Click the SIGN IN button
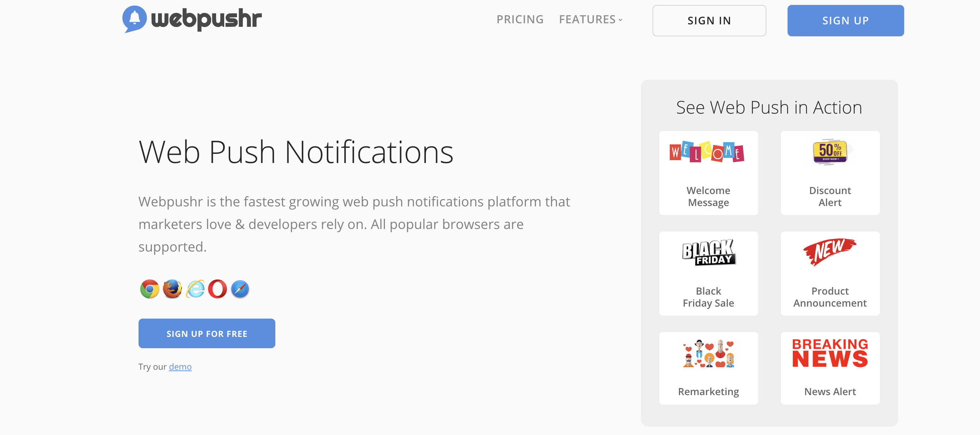This screenshot has width=980, height=435. [709, 20]
